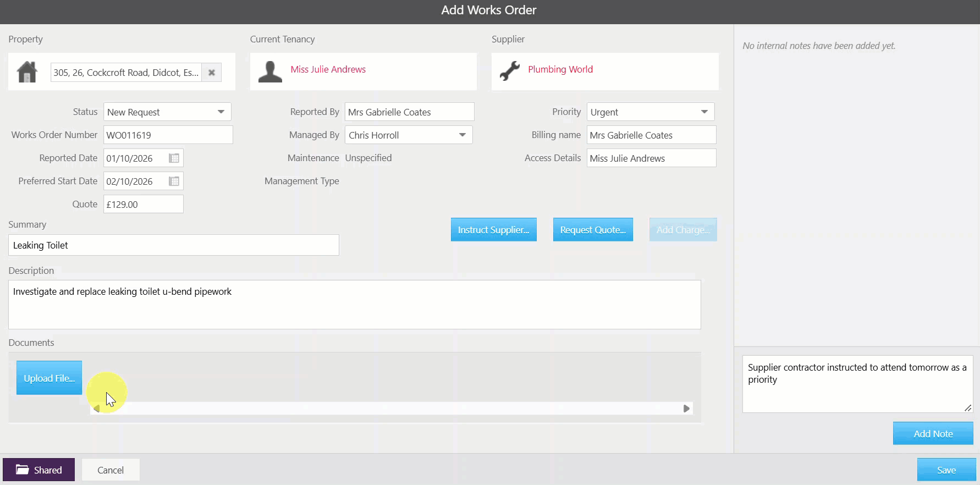Click the supplier wrench icon
980x485 pixels.
510,70
